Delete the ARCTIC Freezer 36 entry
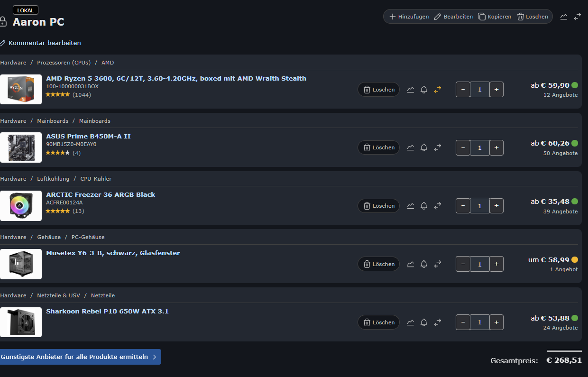This screenshot has width=588, height=377. click(378, 206)
